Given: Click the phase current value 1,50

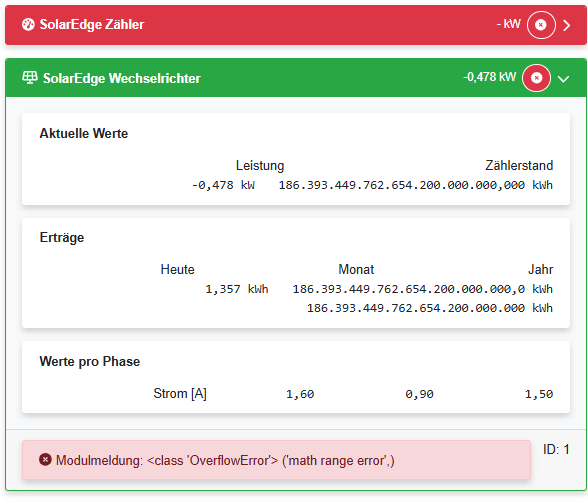Looking at the screenshot, I should click(x=539, y=394).
